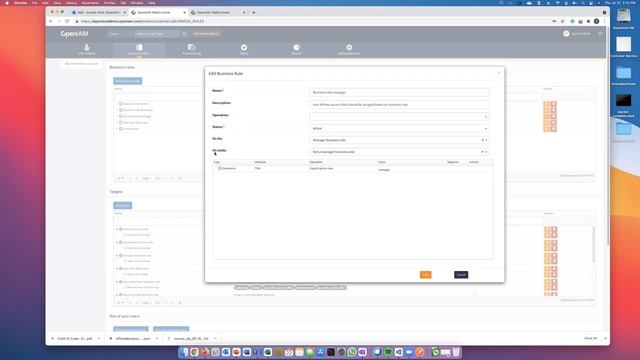The image size is (640, 360).
Task: Open the Operation dropdown
Action: 399,117
